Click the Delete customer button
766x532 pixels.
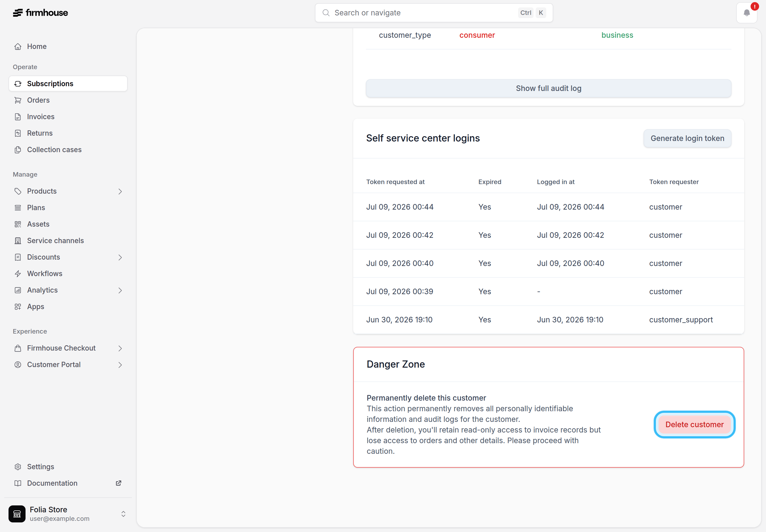694,424
